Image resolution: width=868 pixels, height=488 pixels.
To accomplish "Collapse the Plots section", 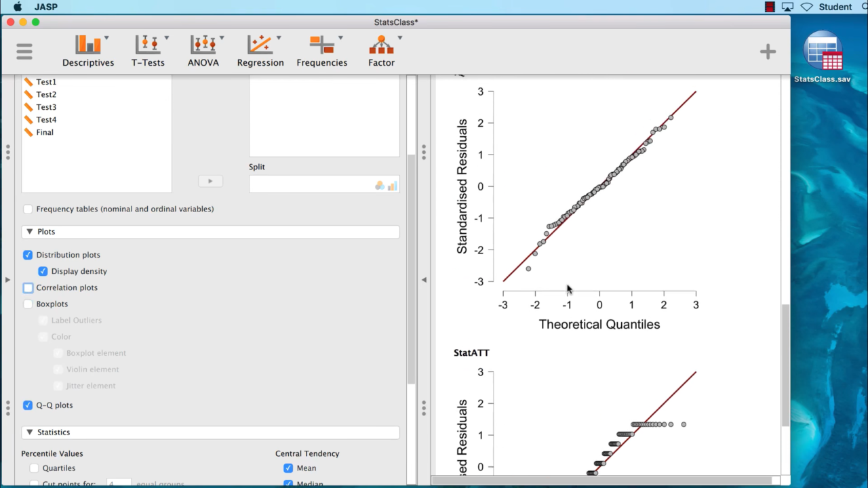I will (x=210, y=232).
